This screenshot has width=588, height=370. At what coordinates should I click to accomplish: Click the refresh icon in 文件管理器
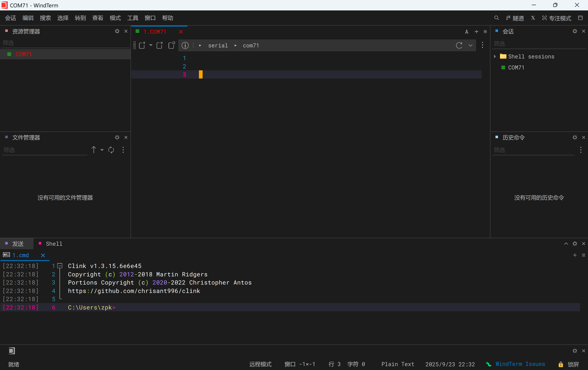click(111, 150)
